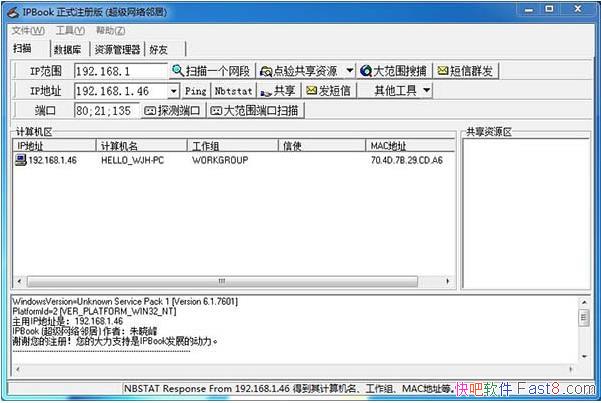Click the 谢谢您的注册 log line
Image resolution: width=601 pixels, height=403 pixels.
click(x=115, y=341)
